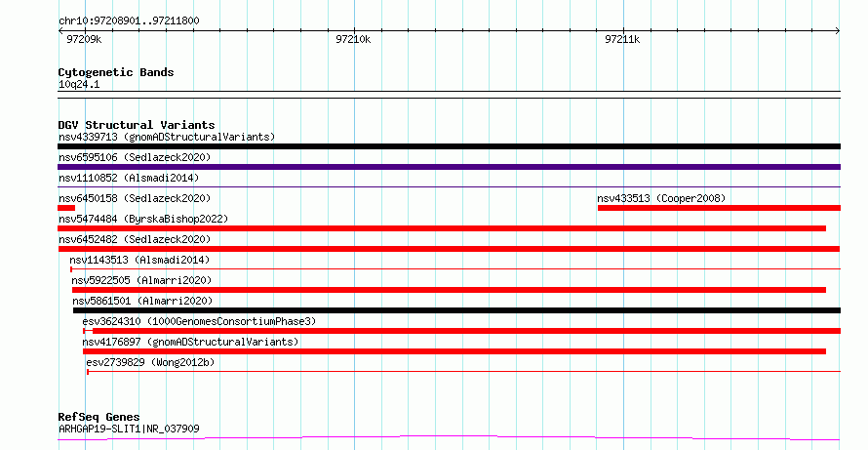Click the thin red line of nsv1143513

click(x=455, y=269)
